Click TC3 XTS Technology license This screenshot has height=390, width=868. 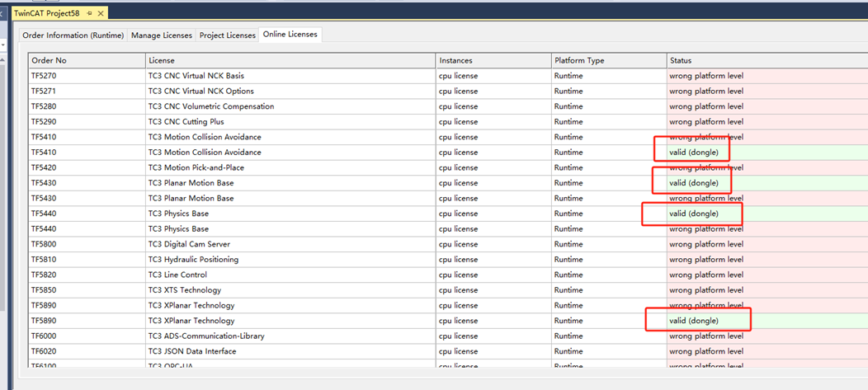click(x=184, y=290)
